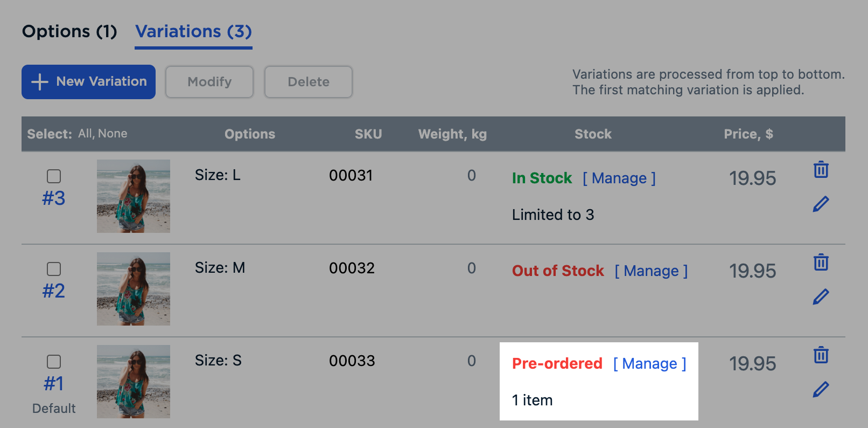The image size is (868, 428).
Task: Delete variation #3 using the trash icon
Action: pyautogui.click(x=821, y=169)
